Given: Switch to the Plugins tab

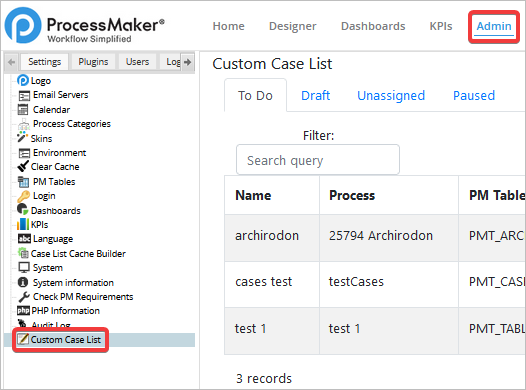Looking at the screenshot, I should (x=93, y=62).
